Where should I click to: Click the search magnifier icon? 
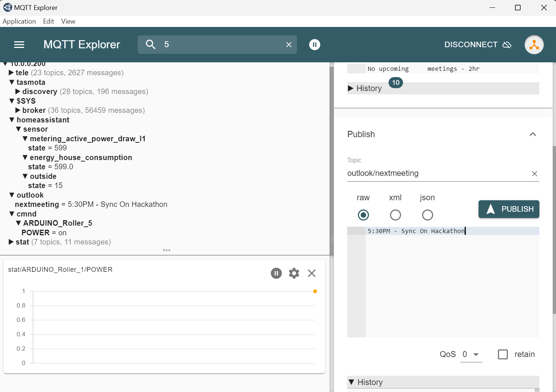(151, 45)
